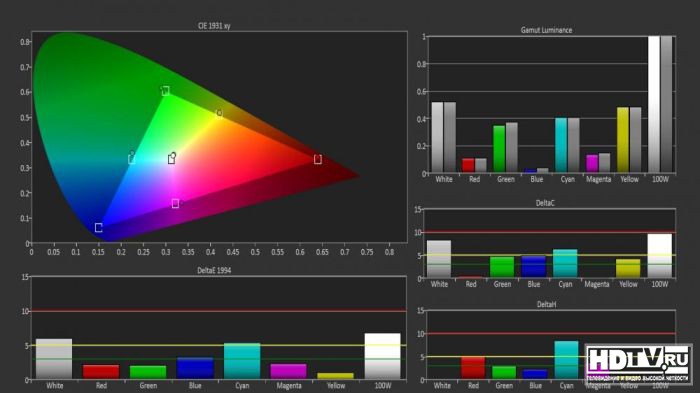
Task: Select the Blue bar in DeltaC chart
Action: tap(534, 267)
